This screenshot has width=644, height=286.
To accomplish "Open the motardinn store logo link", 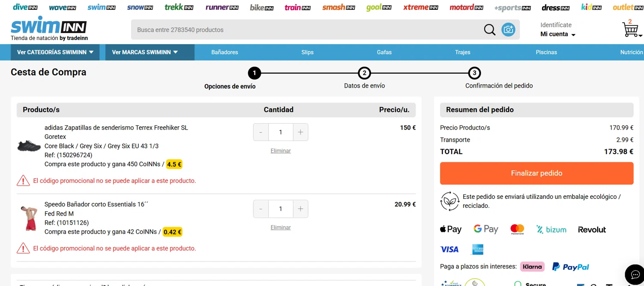I will click(x=466, y=7).
